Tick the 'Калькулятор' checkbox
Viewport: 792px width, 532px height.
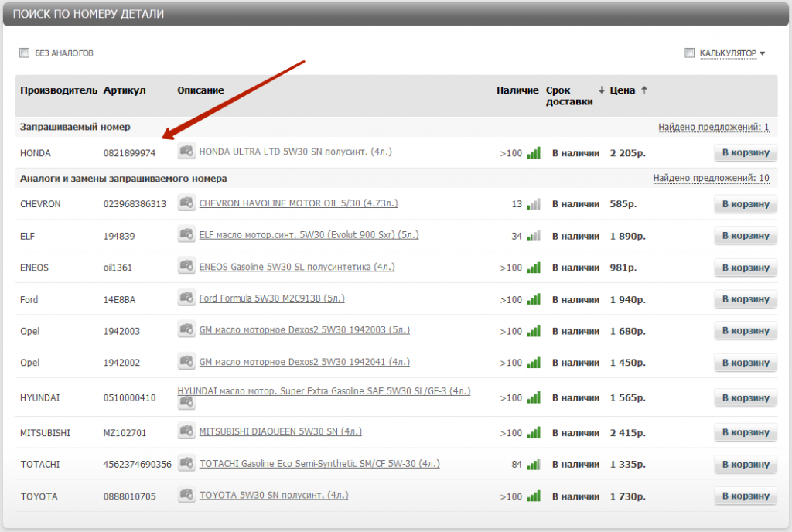[689, 53]
